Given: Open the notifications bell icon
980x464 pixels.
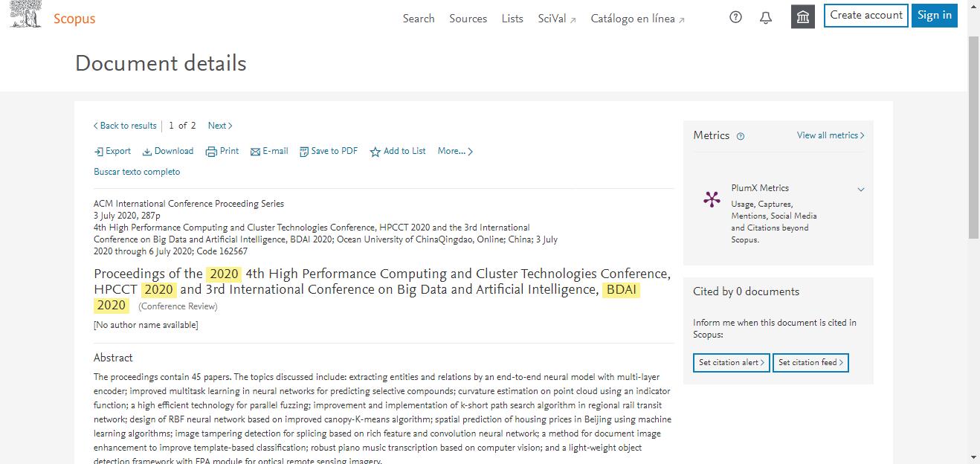Looking at the screenshot, I should tap(766, 18).
